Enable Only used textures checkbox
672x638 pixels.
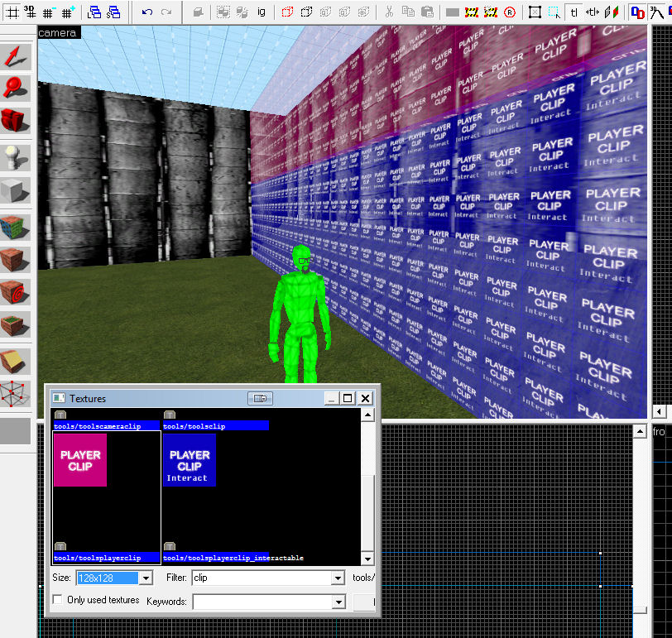(57, 599)
